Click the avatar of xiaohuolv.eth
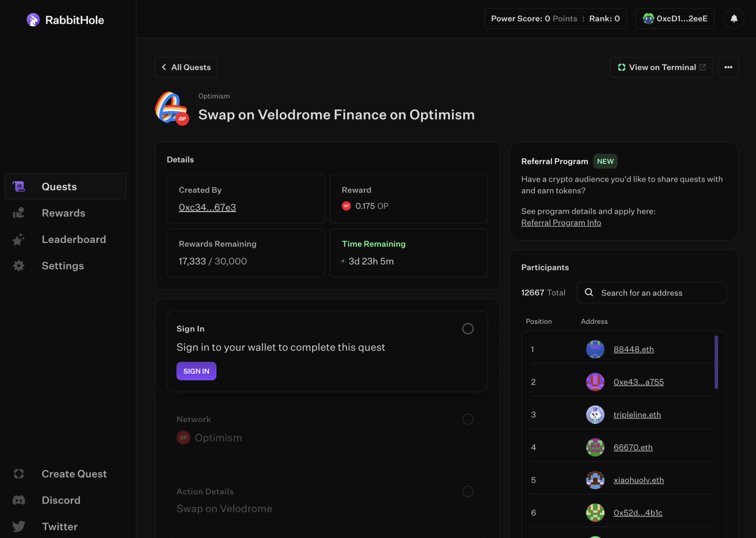Image resolution: width=756 pixels, height=538 pixels. click(595, 480)
